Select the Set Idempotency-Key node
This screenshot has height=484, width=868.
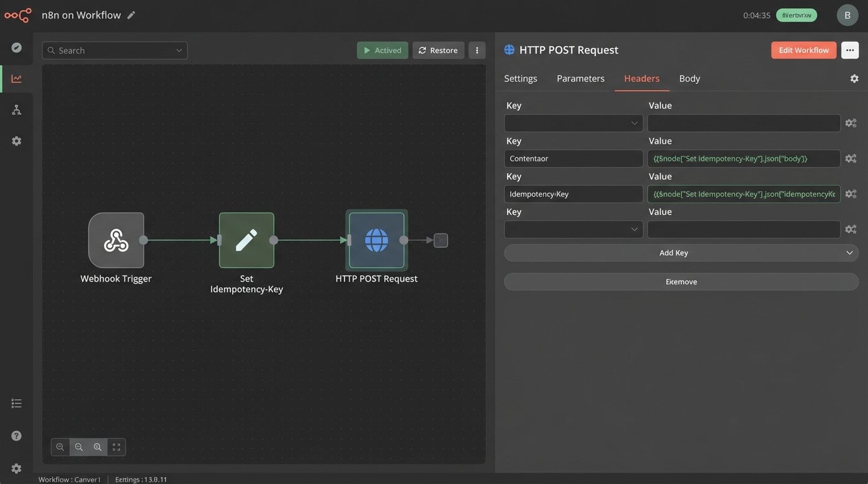[x=247, y=240]
